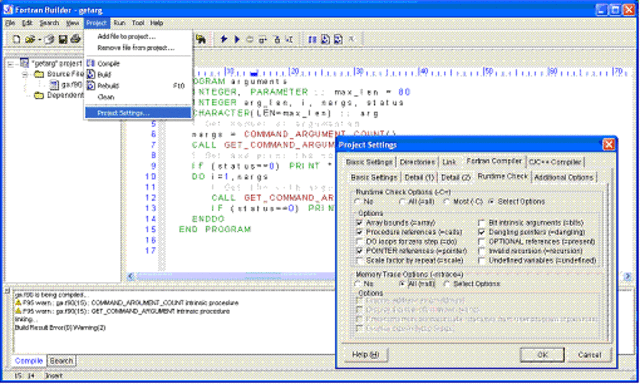Enable DO loops for zero step checkbox
The width and height of the screenshot is (640, 384).
point(359,242)
